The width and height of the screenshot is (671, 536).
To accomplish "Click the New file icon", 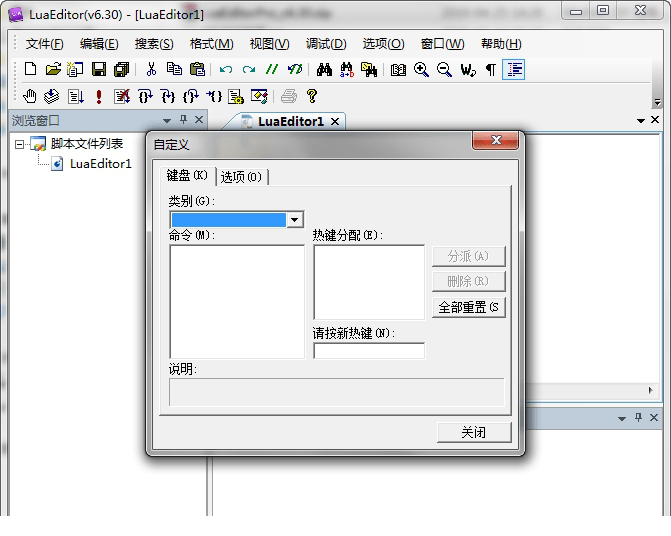I will pyautogui.click(x=30, y=69).
